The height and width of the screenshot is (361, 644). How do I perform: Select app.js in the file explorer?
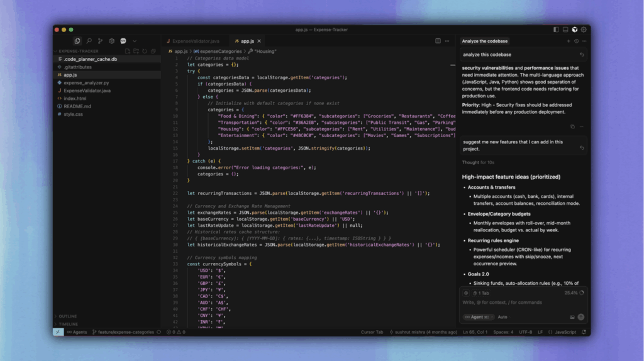107,75
